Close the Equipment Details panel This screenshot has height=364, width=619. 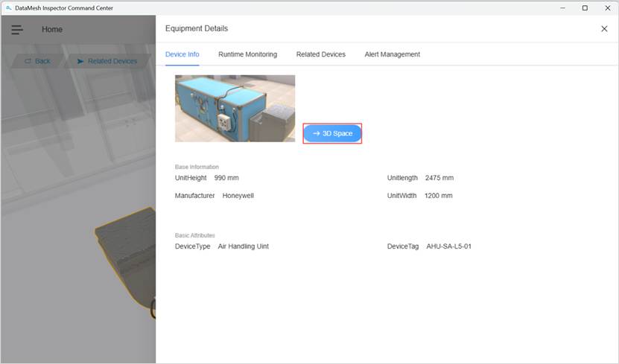click(x=603, y=29)
